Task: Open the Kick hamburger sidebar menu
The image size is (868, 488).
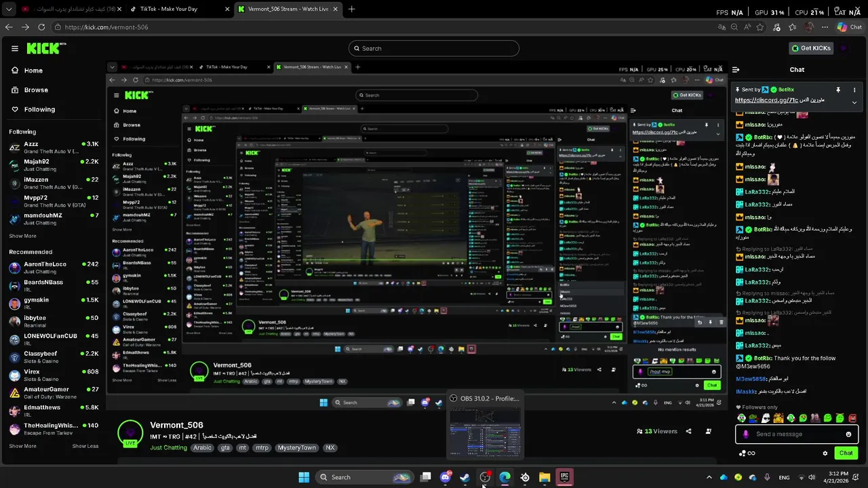Action: click(x=14, y=49)
